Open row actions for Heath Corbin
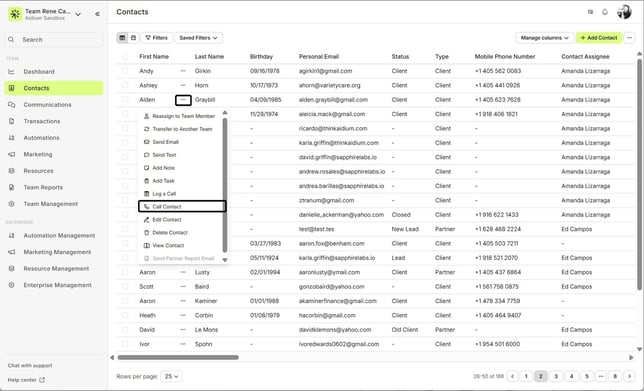Image resolution: width=644 pixels, height=391 pixels. (x=183, y=315)
